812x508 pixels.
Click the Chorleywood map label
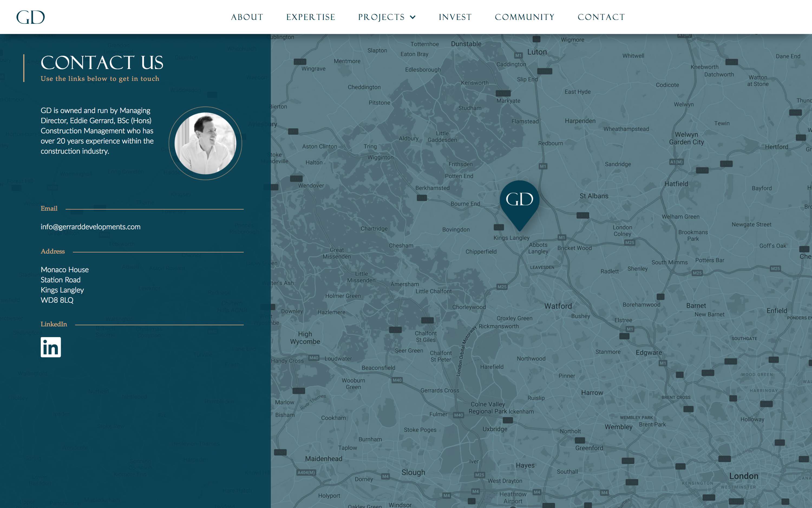click(x=469, y=307)
